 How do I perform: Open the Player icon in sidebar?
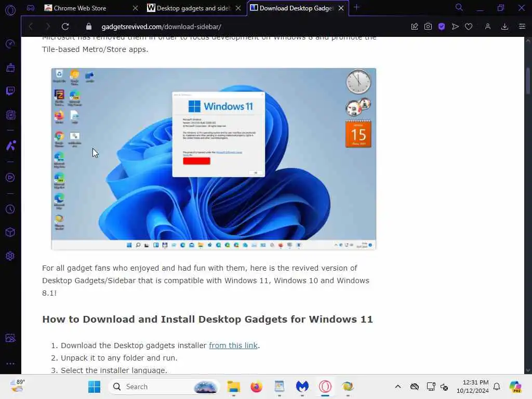[10, 178]
